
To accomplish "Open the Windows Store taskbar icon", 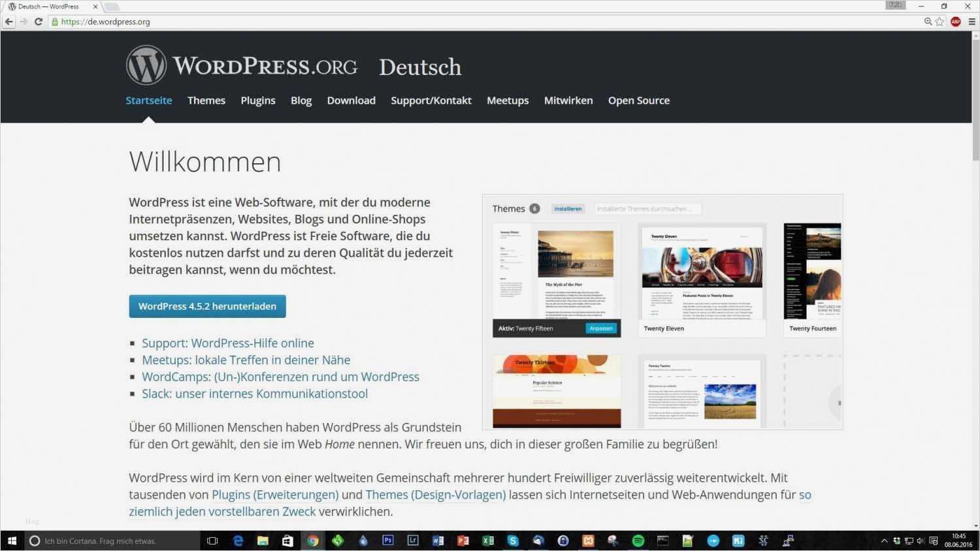I will (x=287, y=541).
